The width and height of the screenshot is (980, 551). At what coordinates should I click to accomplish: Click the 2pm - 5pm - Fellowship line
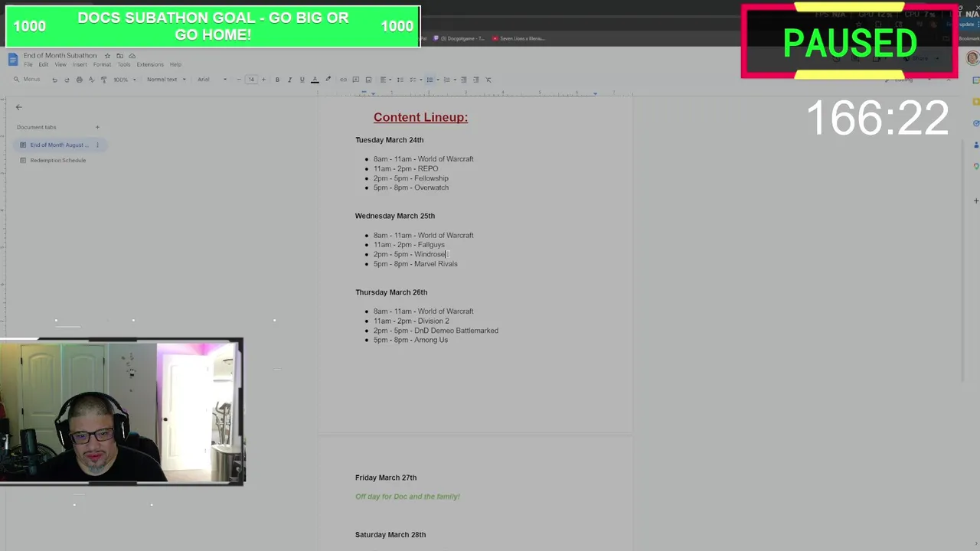[x=411, y=178]
